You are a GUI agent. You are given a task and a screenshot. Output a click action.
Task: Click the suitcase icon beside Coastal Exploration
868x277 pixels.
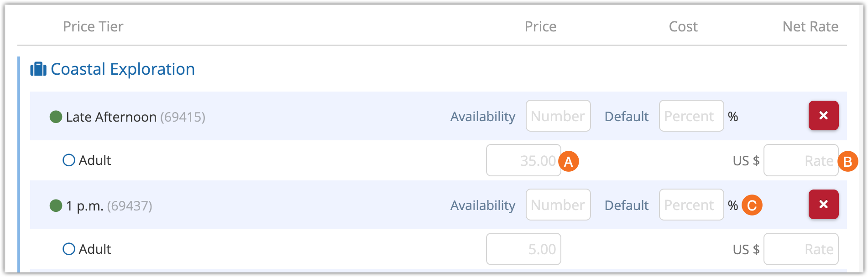(x=38, y=69)
